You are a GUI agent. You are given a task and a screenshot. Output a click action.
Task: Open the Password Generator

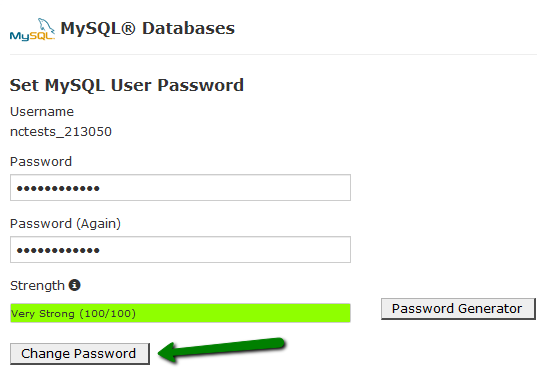(458, 308)
